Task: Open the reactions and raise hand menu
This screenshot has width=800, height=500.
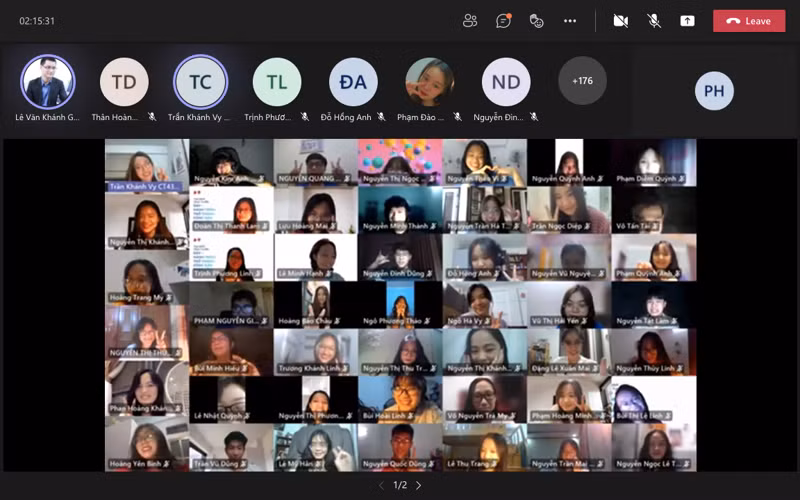Action: click(536, 21)
